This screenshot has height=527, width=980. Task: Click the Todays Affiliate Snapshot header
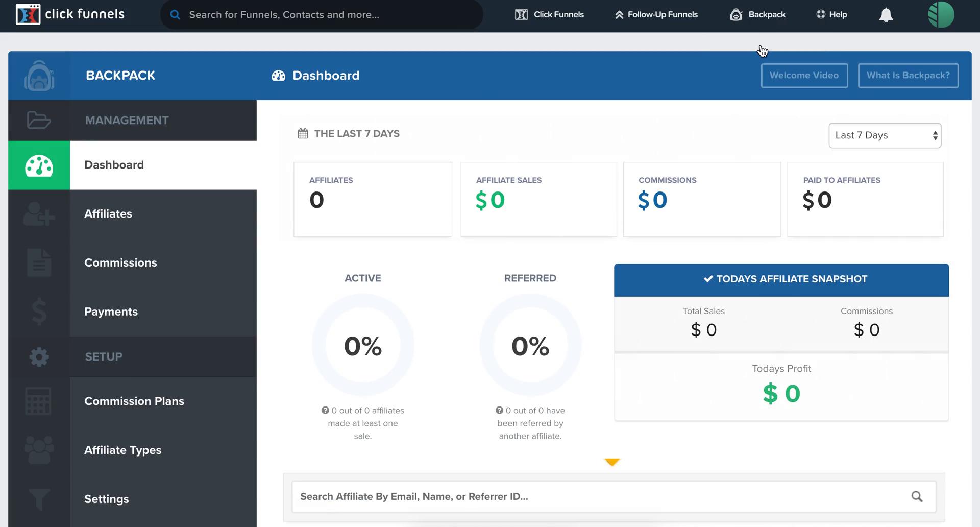(x=781, y=279)
